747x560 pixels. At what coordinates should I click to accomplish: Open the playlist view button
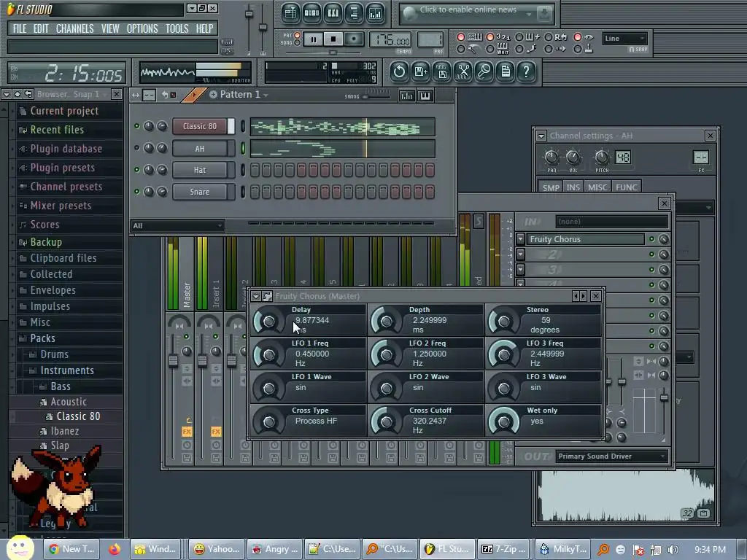coord(290,13)
